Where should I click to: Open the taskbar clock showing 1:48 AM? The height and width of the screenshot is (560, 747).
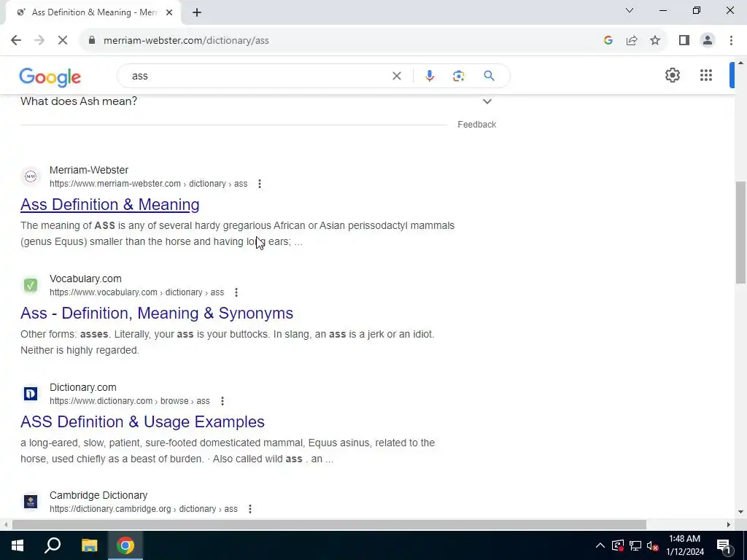pos(684,545)
